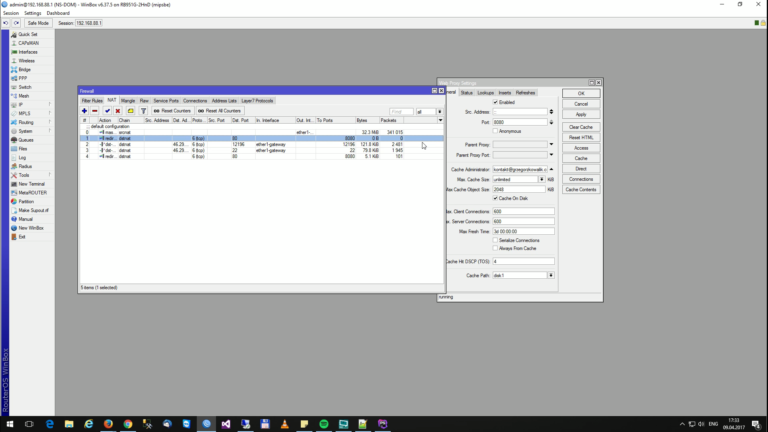Screen dimensions: 768x432
Task: Switch to Filter Rules tab
Action: point(92,101)
